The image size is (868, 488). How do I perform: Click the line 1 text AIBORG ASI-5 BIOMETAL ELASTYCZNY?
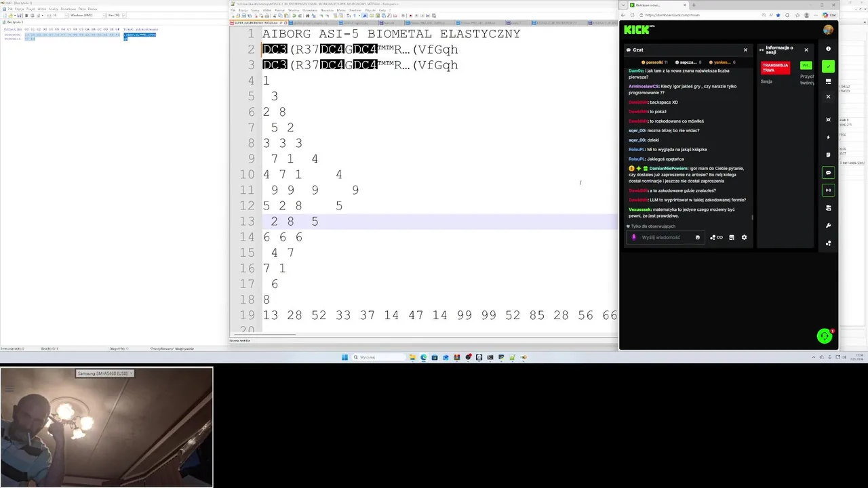[391, 33]
